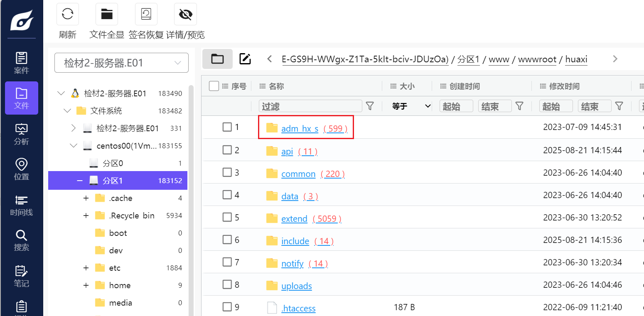This screenshot has width=644, height=316.
Task: Click the path edit pencil icon
Action: click(x=245, y=59)
